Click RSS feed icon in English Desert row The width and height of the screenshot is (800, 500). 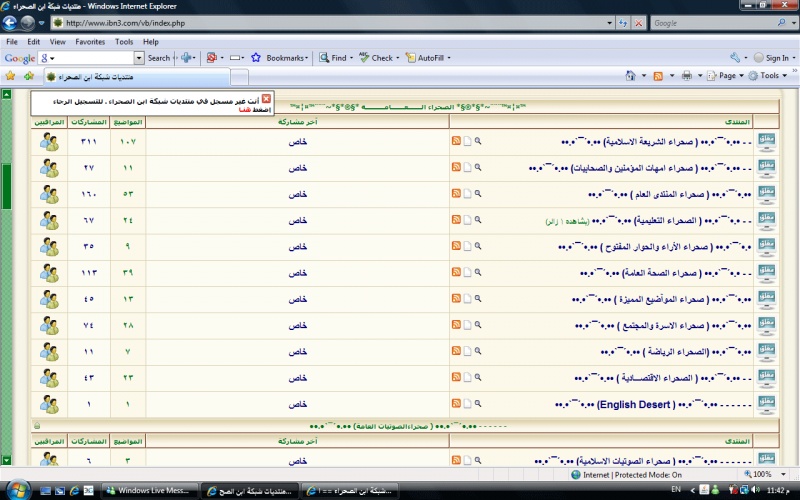pyautogui.click(x=456, y=405)
